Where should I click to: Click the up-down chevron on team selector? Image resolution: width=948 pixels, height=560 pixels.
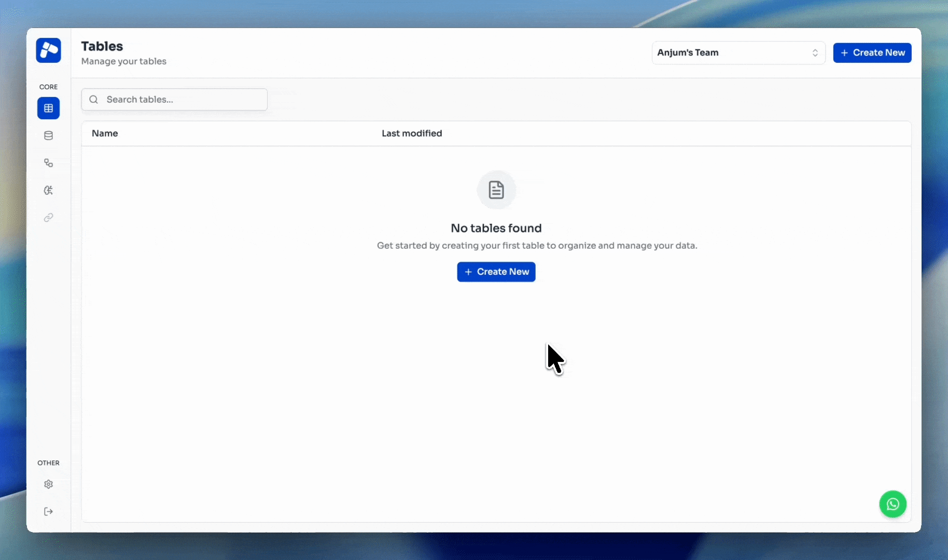(815, 53)
